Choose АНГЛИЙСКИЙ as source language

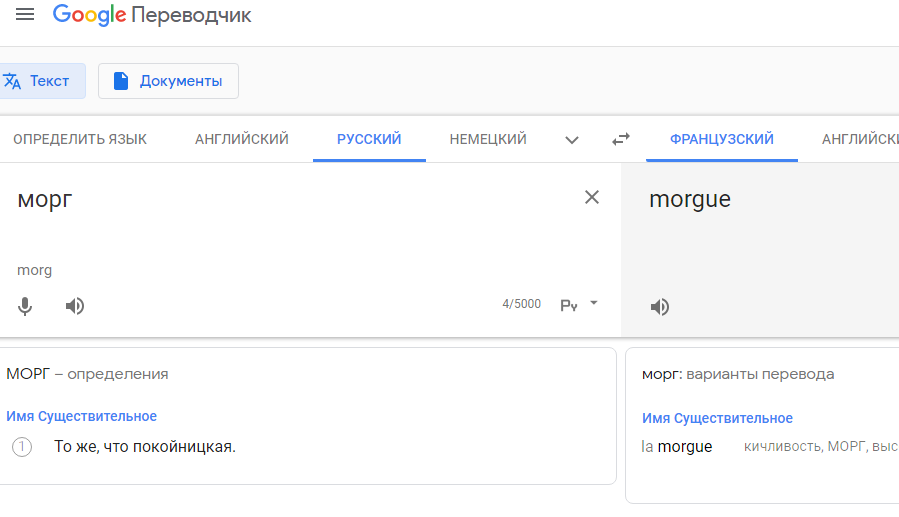point(241,139)
